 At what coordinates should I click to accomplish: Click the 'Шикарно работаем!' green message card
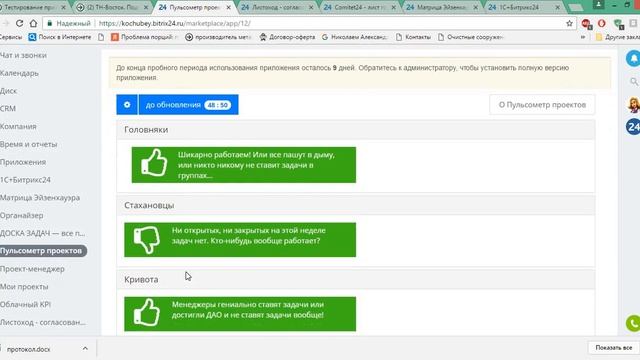244,165
